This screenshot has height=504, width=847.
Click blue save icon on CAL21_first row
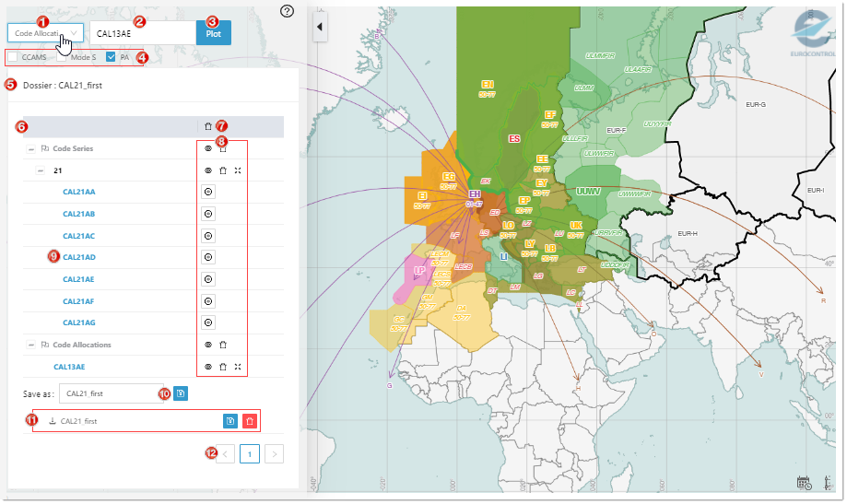(230, 421)
